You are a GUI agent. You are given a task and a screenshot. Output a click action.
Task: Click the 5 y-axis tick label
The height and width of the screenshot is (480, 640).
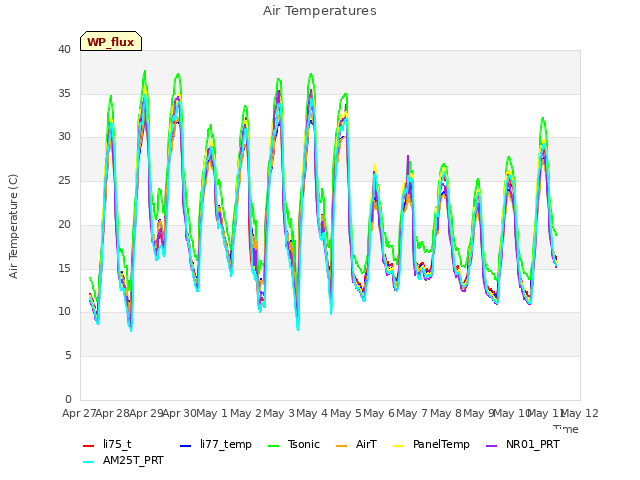[68, 356]
